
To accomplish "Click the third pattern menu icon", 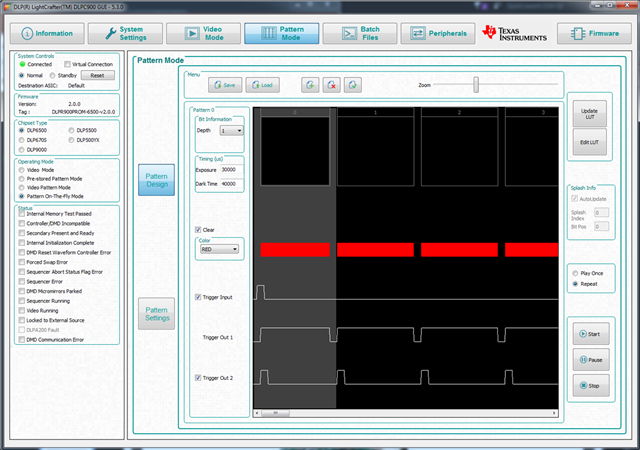I will tap(353, 85).
